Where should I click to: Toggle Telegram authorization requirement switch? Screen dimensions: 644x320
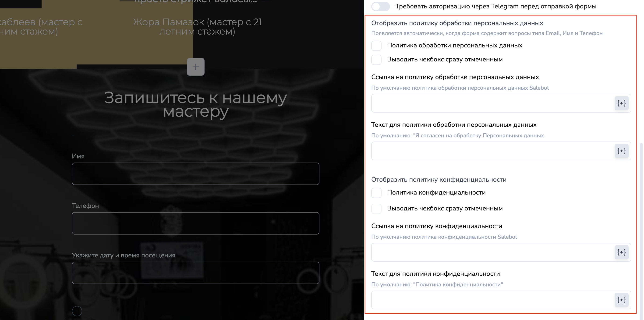[x=380, y=7]
